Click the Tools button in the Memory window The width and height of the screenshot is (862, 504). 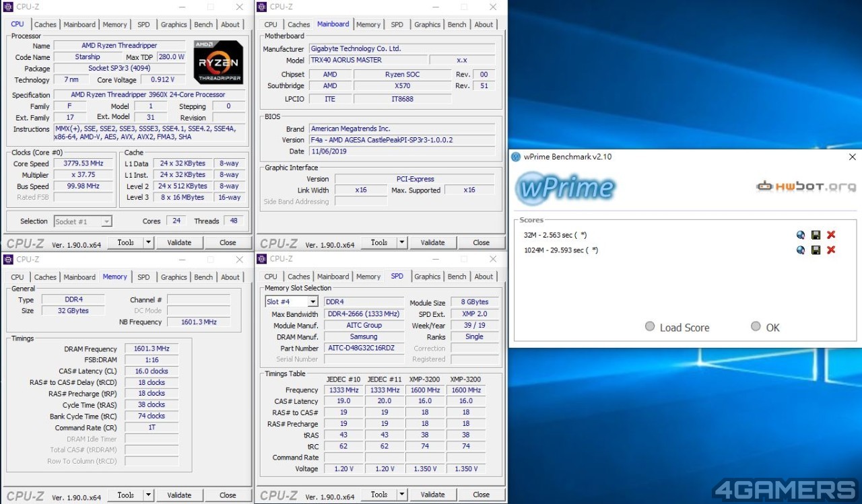point(126,495)
